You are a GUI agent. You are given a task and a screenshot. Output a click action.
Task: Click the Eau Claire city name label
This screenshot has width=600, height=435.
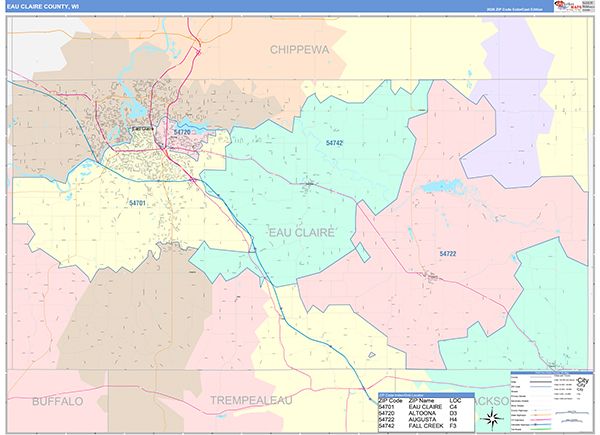pos(143,127)
